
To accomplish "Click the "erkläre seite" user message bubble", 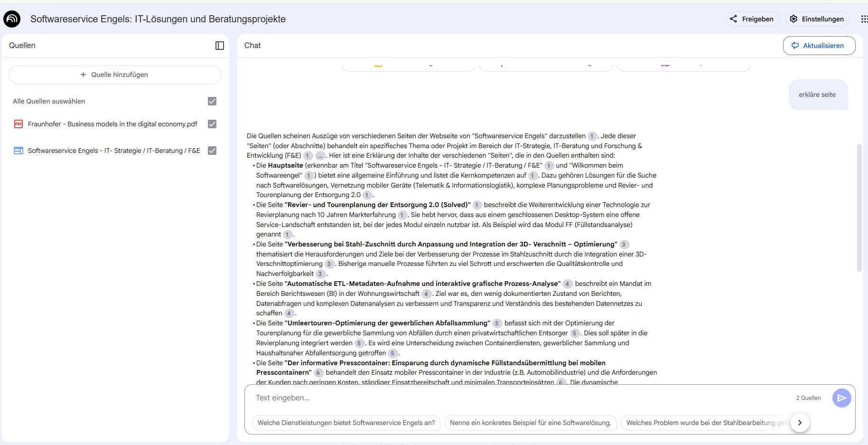I will 817,95.
